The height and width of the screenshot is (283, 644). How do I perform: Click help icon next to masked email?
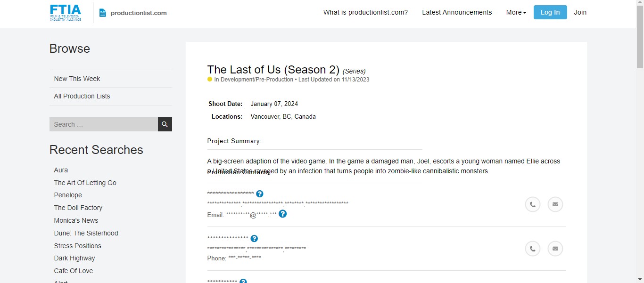click(x=283, y=214)
